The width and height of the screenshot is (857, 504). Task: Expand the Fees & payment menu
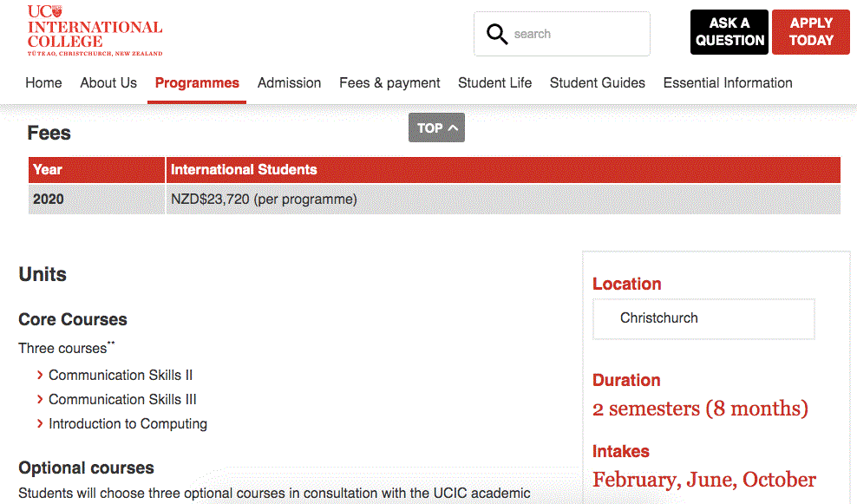pyautogui.click(x=389, y=83)
